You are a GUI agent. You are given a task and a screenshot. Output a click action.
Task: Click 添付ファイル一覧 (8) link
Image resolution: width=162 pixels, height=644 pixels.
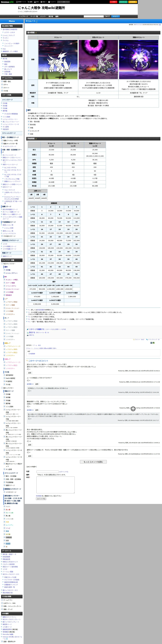click(42, 333)
